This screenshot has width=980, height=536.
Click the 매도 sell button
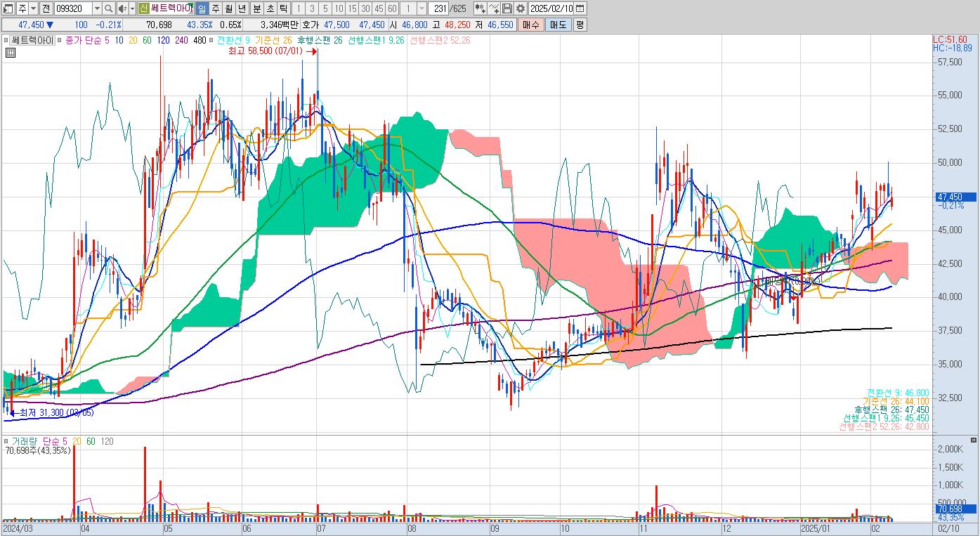click(x=558, y=25)
